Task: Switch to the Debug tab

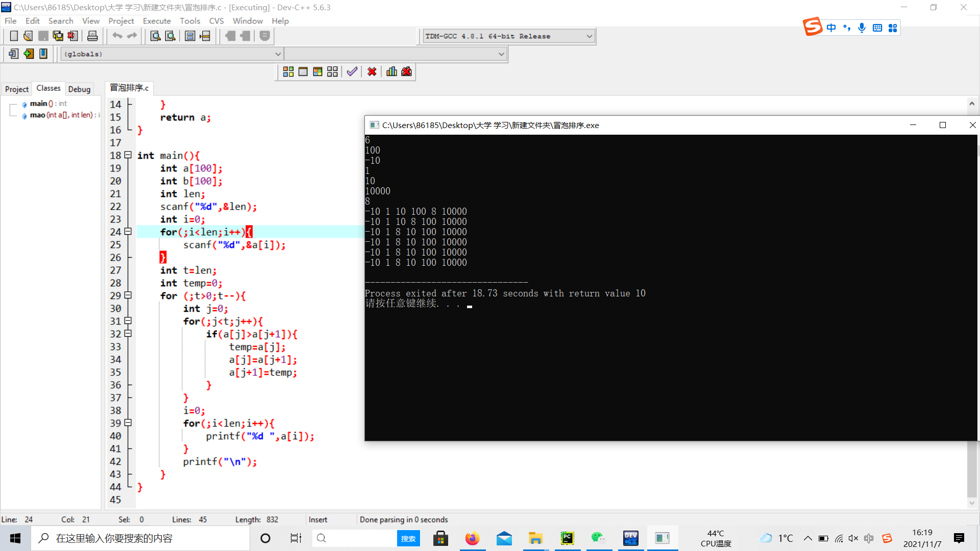Action: pyautogui.click(x=79, y=89)
